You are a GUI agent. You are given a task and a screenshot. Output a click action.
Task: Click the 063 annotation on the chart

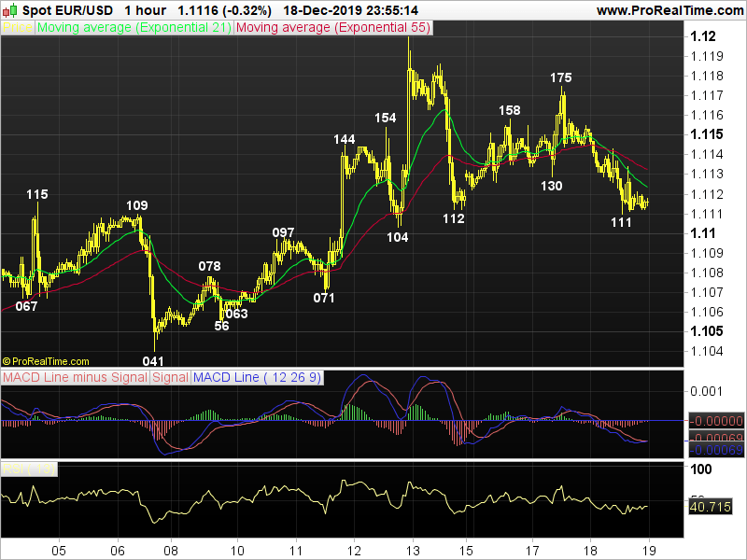click(x=236, y=314)
